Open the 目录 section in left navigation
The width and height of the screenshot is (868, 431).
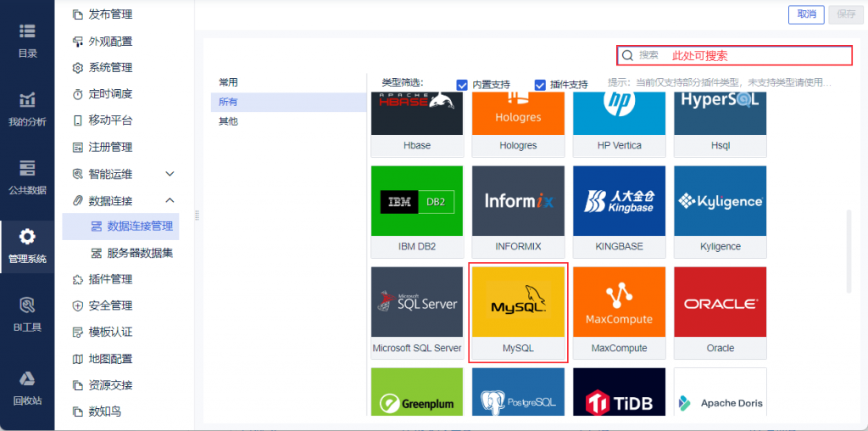(27, 41)
